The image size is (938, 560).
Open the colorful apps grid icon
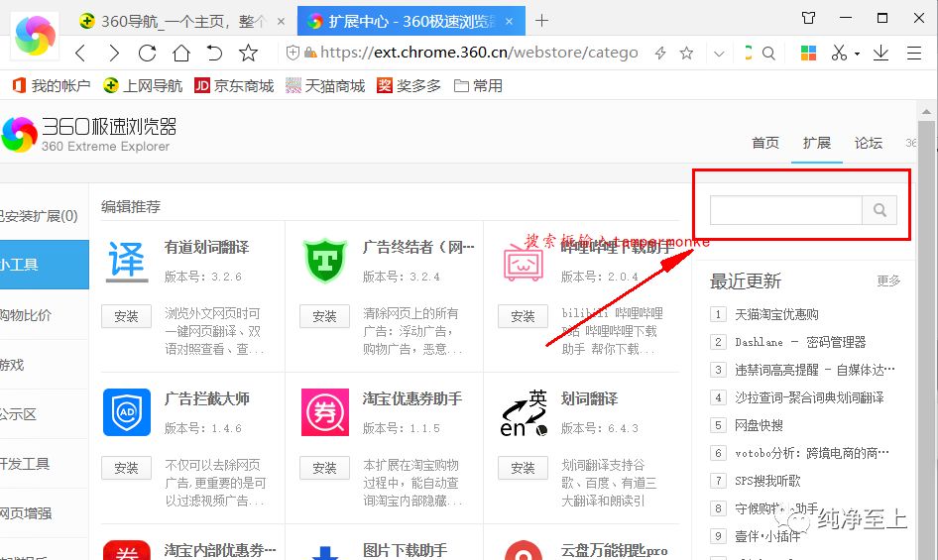(x=808, y=54)
